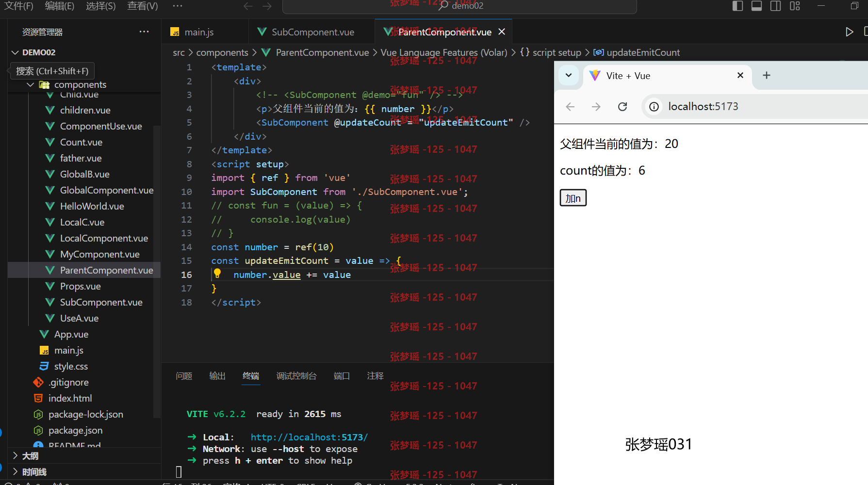Screen dimensions: 868x485
Task: Open Props.vue in the explorer
Action: point(80,286)
